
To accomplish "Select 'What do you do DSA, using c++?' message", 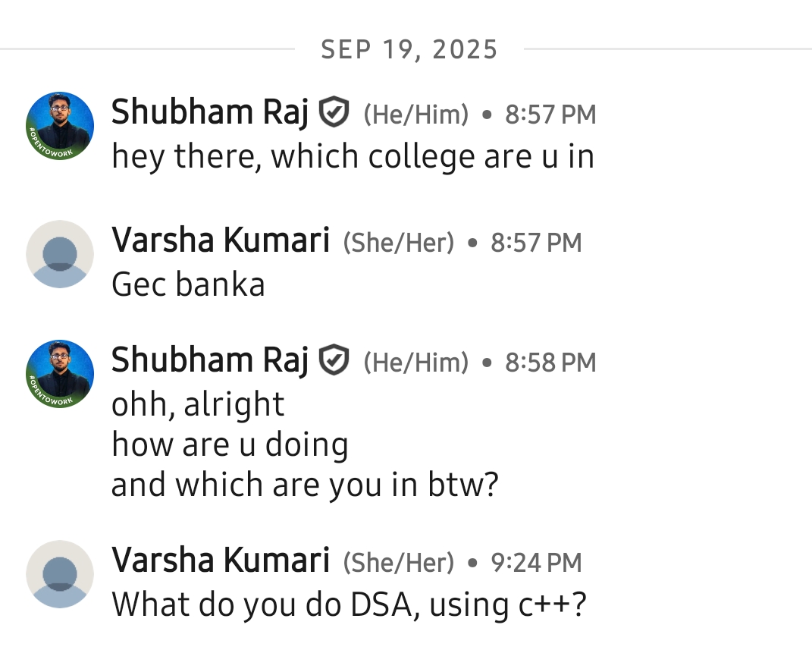I will (349, 605).
